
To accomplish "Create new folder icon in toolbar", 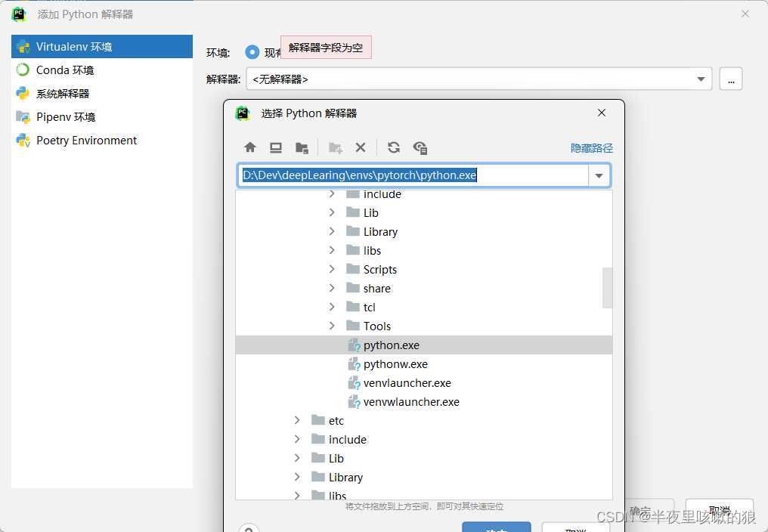I will point(336,147).
